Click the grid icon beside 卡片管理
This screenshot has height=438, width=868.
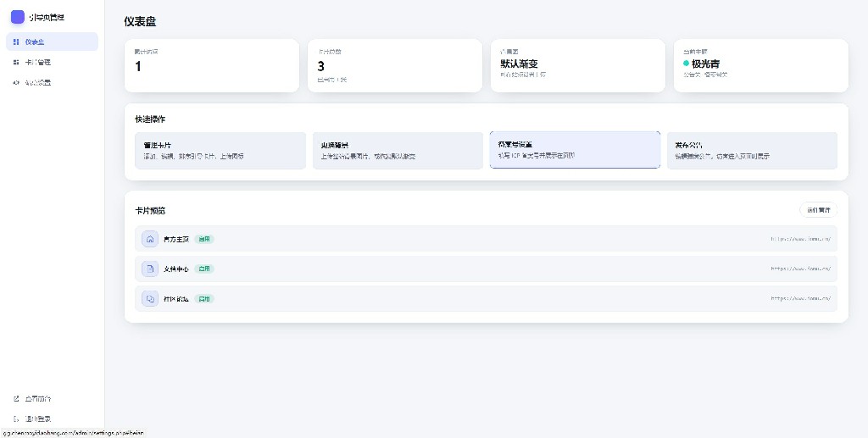click(16, 63)
